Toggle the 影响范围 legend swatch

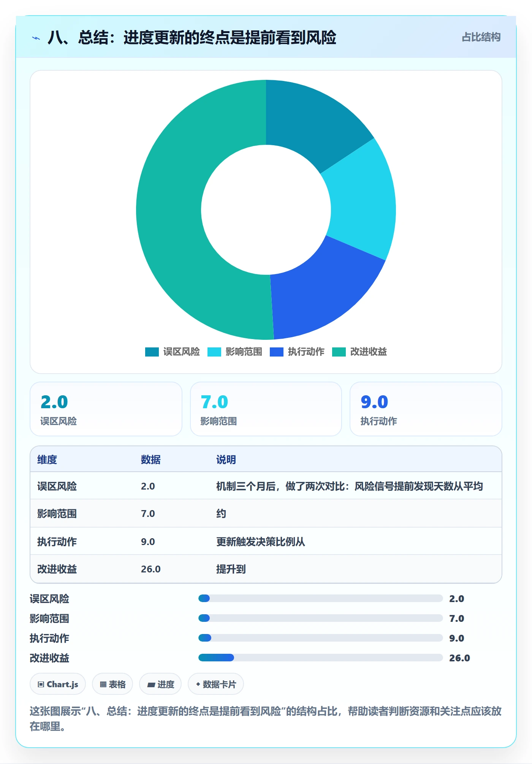tap(214, 352)
